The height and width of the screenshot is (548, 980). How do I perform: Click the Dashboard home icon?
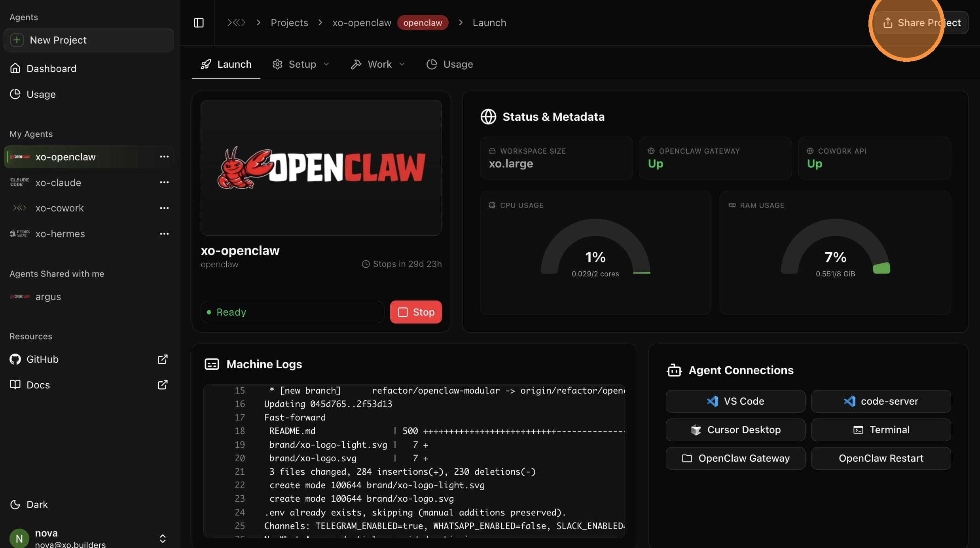point(15,68)
